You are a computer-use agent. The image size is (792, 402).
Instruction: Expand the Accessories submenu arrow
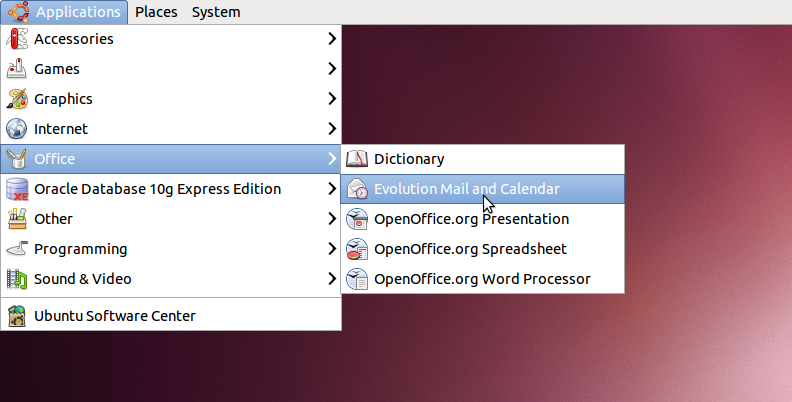click(332, 38)
